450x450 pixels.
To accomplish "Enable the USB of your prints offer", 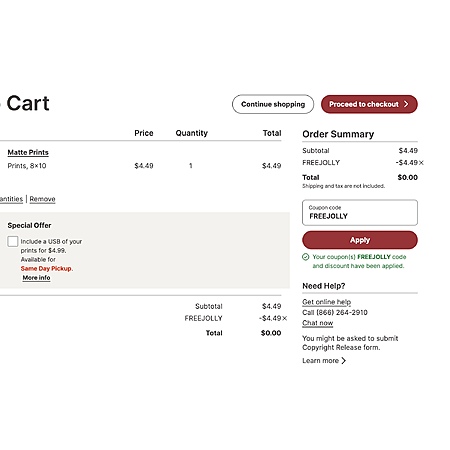I will pyautogui.click(x=13, y=241).
